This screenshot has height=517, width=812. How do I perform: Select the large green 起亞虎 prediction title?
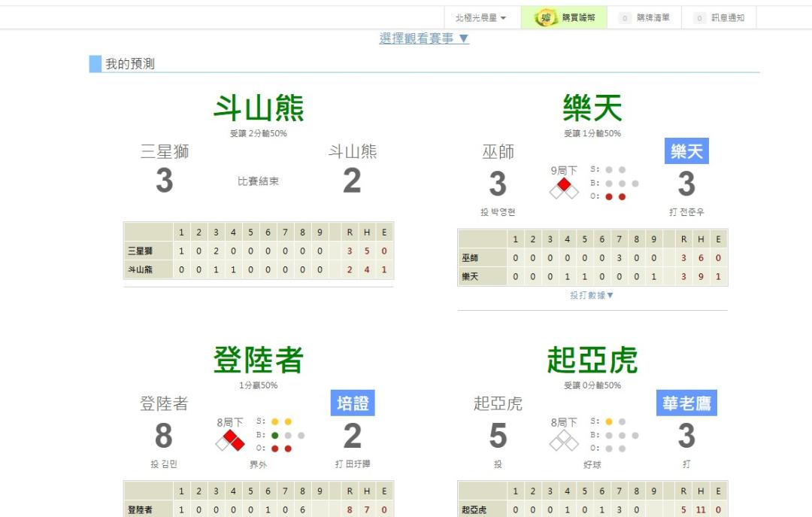[592, 360]
